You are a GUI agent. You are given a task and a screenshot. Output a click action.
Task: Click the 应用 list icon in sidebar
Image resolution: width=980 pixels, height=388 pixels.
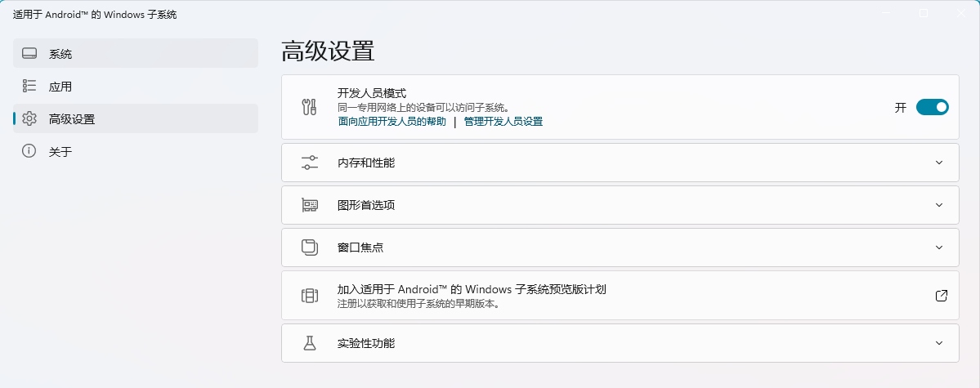[x=29, y=87]
